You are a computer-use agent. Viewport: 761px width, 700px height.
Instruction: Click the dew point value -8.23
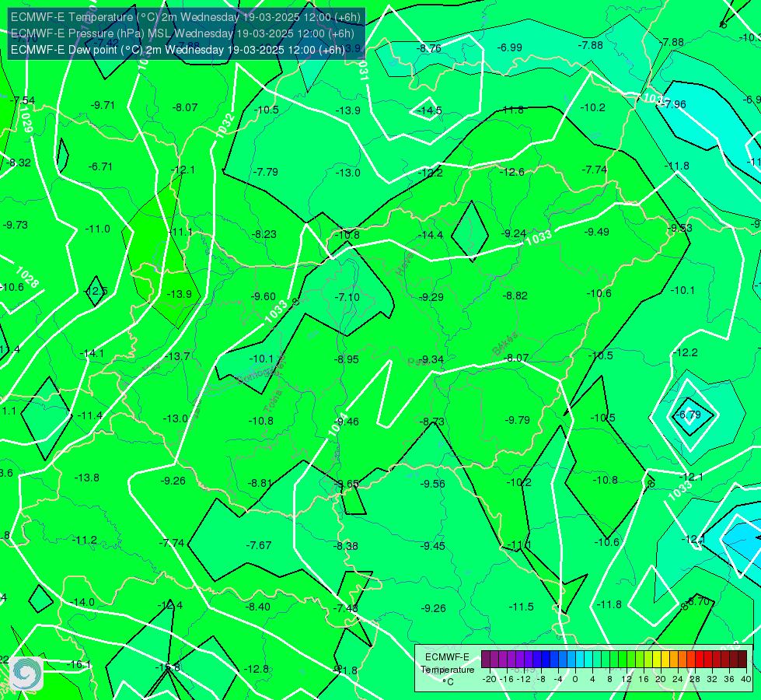264,234
